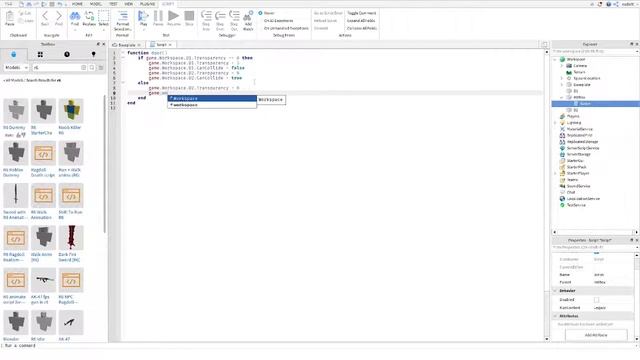Select the AK-47 fps gun thumbnail

[43, 280]
